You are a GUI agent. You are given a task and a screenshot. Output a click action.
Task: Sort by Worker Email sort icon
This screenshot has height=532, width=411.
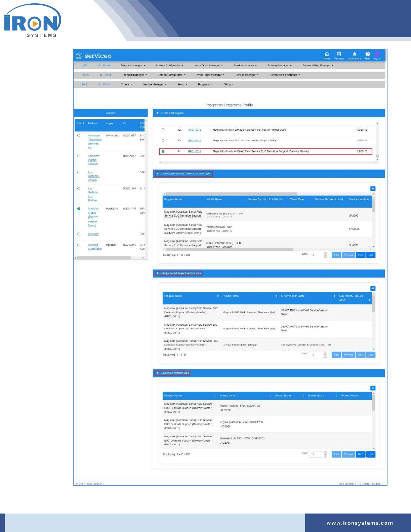click(336, 396)
